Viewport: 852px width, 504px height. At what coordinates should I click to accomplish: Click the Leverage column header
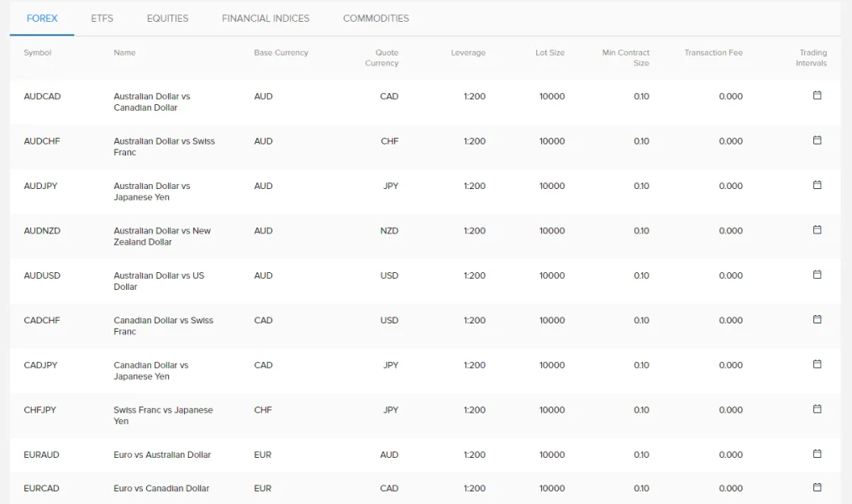[x=468, y=53]
